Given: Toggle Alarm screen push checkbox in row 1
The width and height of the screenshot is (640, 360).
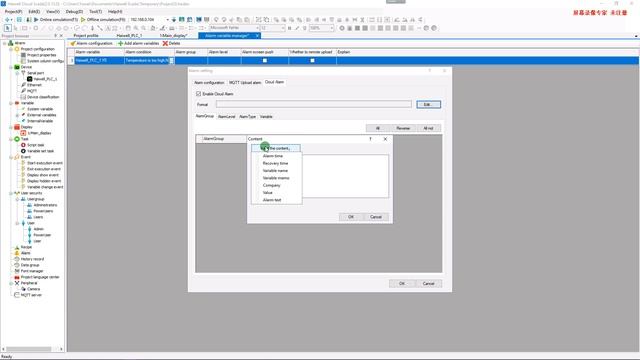Looking at the screenshot, I should tap(265, 60).
